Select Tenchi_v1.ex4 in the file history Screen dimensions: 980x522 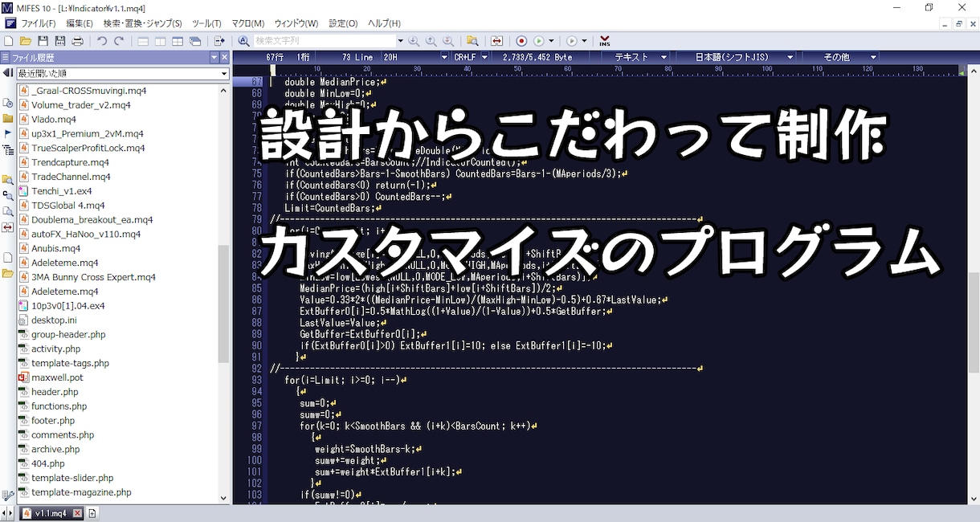(62, 190)
